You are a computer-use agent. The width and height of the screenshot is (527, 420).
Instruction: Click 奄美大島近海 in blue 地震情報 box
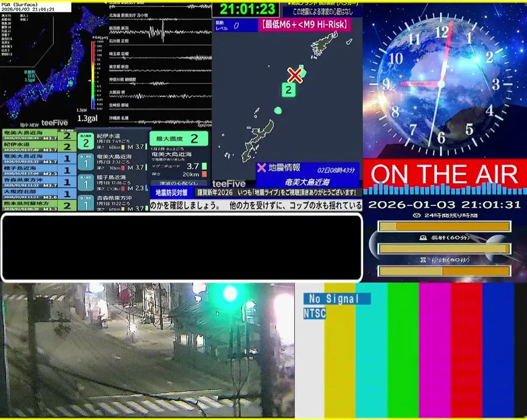click(307, 182)
